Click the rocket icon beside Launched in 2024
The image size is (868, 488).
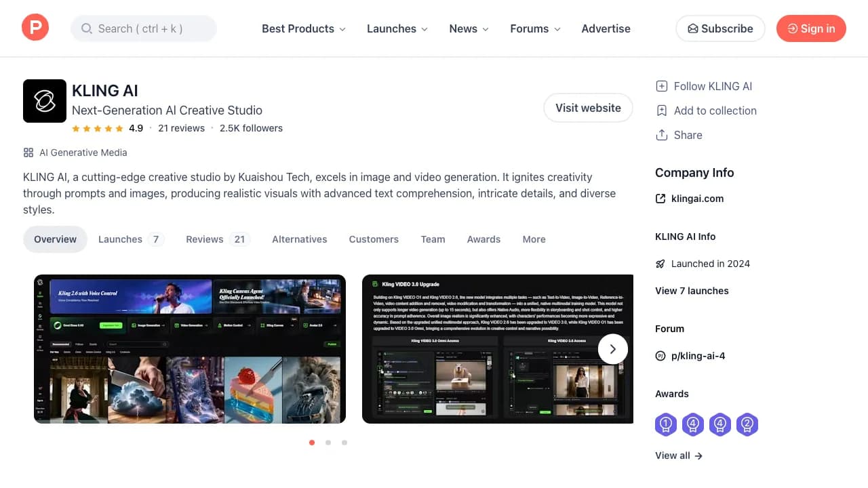click(x=660, y=264)
